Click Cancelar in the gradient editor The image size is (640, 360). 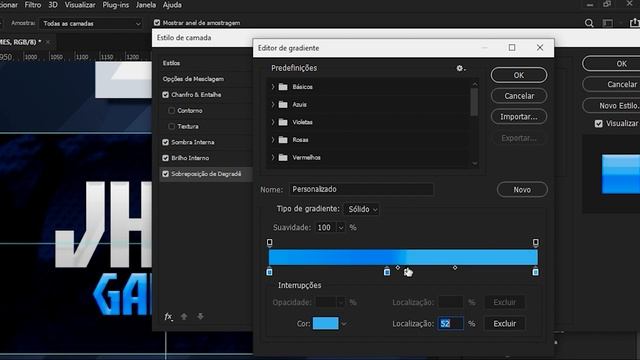click(x=519, y=96)
